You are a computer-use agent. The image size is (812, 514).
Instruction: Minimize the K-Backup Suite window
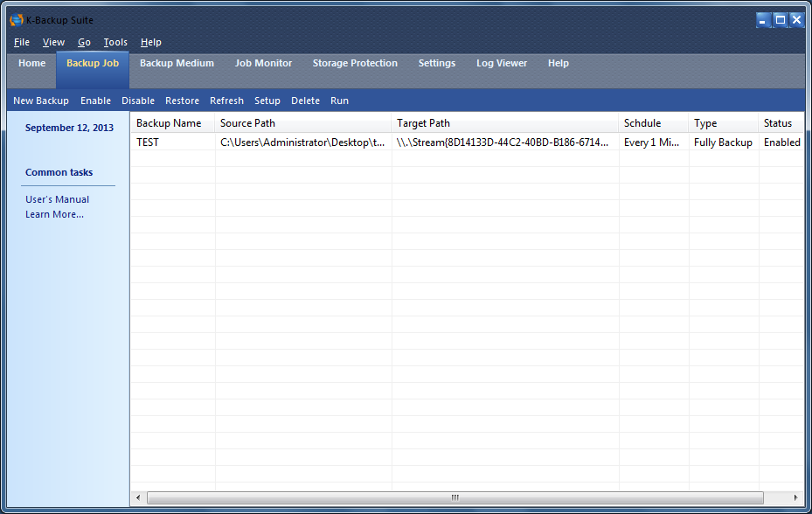(763, 20)
